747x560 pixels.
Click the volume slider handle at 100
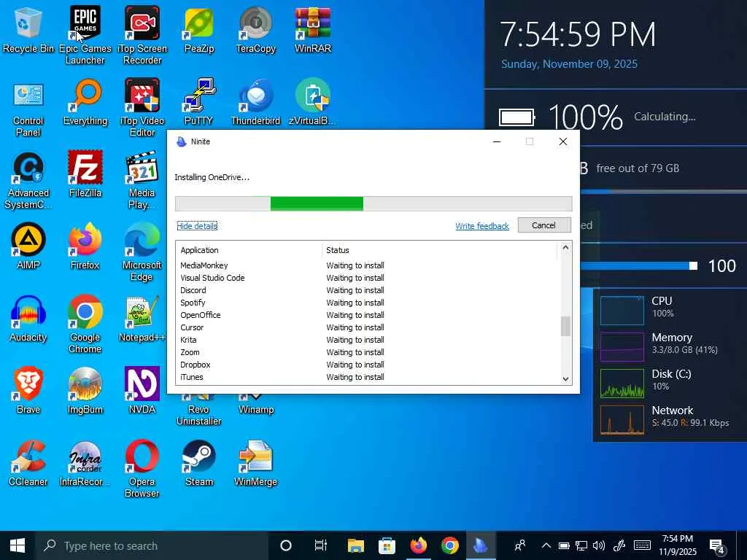[693, 265]
